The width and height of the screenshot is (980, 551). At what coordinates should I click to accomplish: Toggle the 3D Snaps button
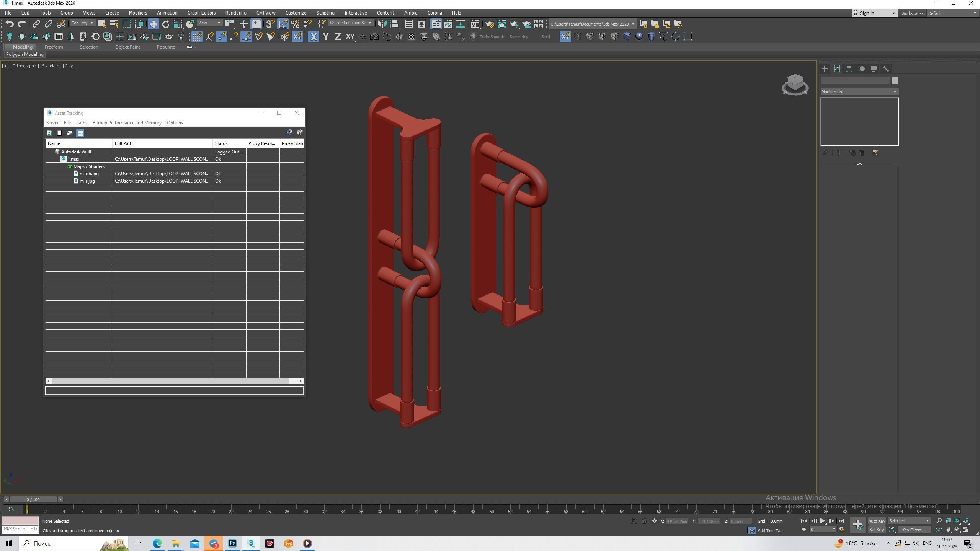click(270, 24)
